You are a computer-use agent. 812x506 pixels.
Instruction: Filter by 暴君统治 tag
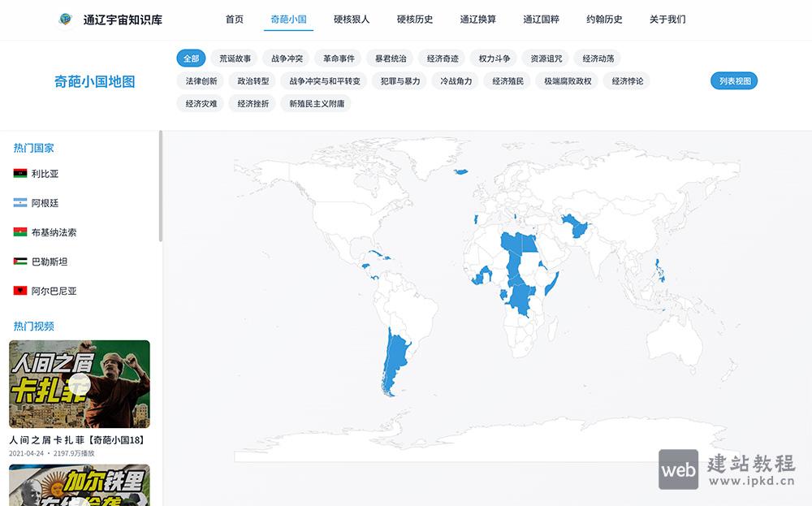tap(391, 58)
